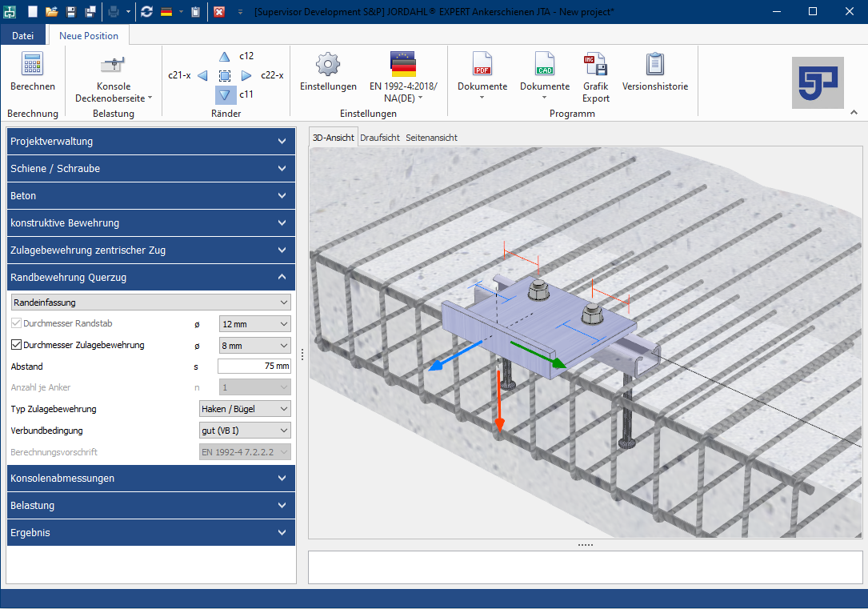Click the blue load arrow in 3D view
The image size is (868, 609).
454,356
